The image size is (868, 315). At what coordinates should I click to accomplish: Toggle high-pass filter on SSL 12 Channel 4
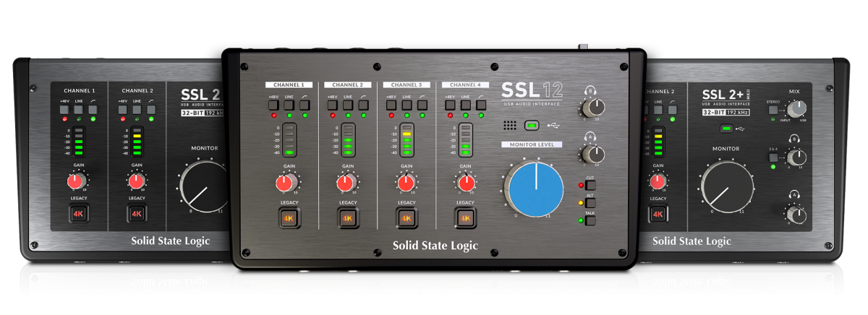(x=480, y=105)
